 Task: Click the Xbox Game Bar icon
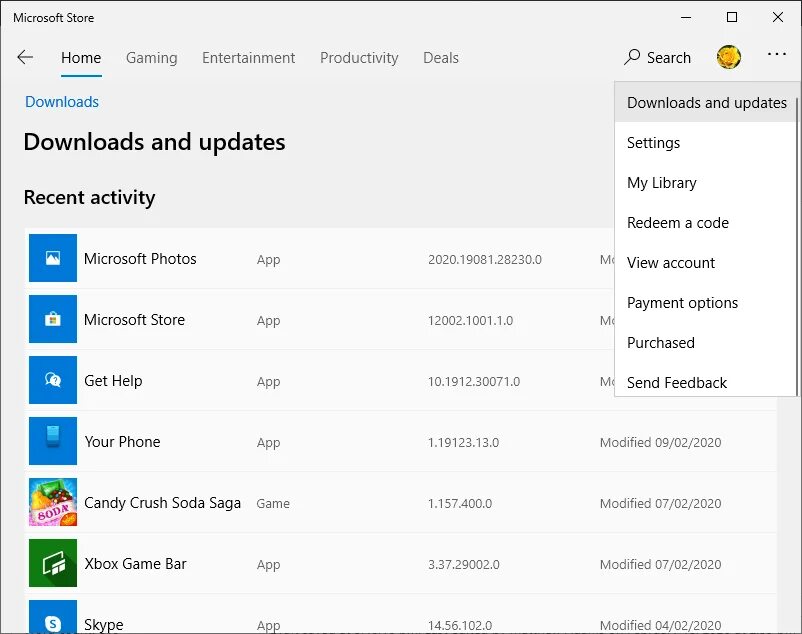point(53,564)
